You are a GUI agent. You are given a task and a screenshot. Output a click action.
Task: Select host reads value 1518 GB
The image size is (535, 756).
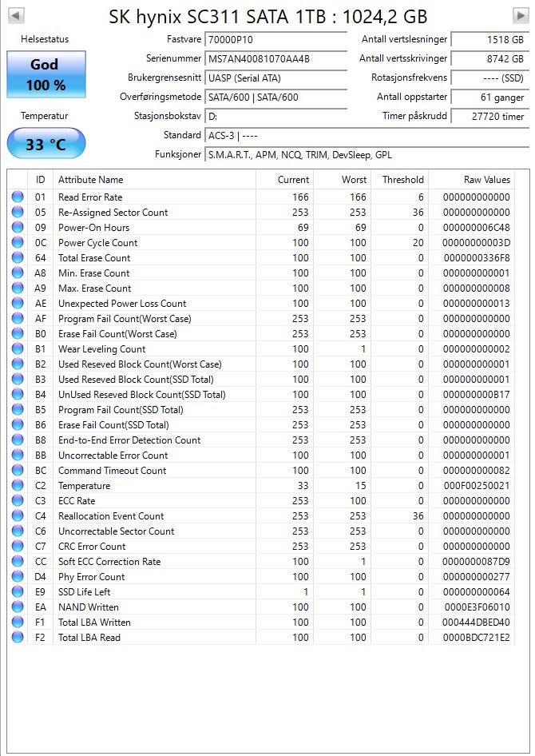coord(489,39)
